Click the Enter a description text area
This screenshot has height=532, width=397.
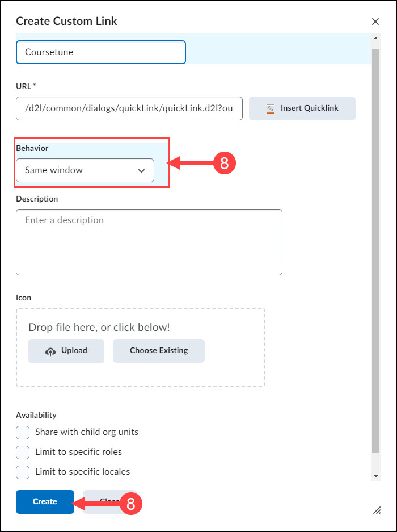coord(149,242)
